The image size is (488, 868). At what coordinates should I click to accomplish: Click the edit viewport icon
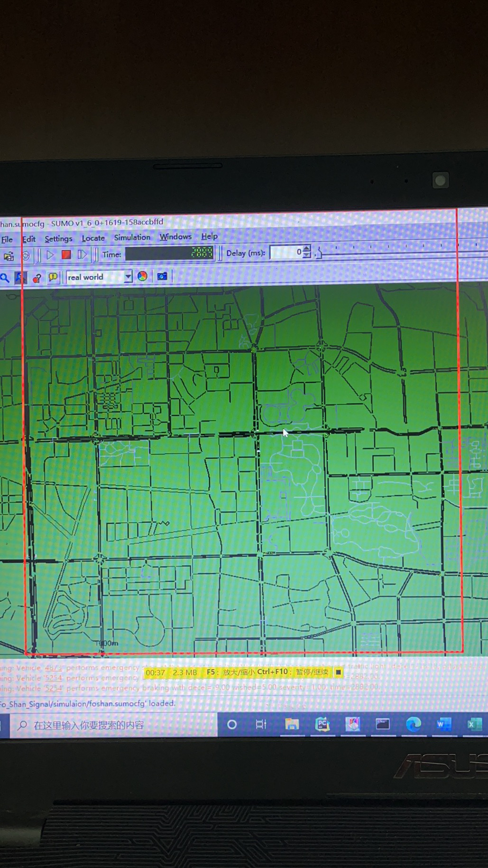pos(21,278)
